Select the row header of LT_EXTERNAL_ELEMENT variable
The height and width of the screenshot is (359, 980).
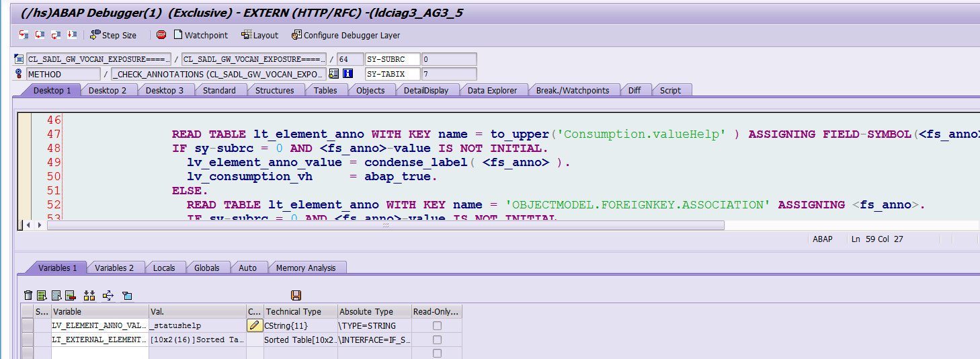[27, 340]
